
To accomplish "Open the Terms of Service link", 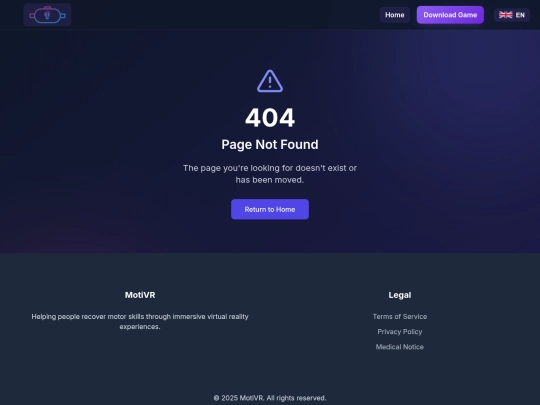I will pos(399,316).
